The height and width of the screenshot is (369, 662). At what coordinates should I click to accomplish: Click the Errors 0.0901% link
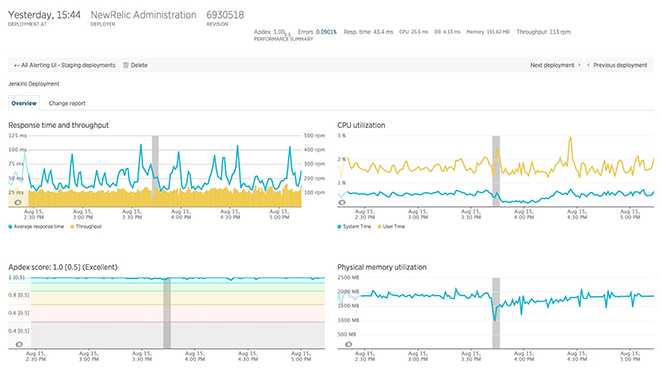pyautogui.click(x=317, y=32)
